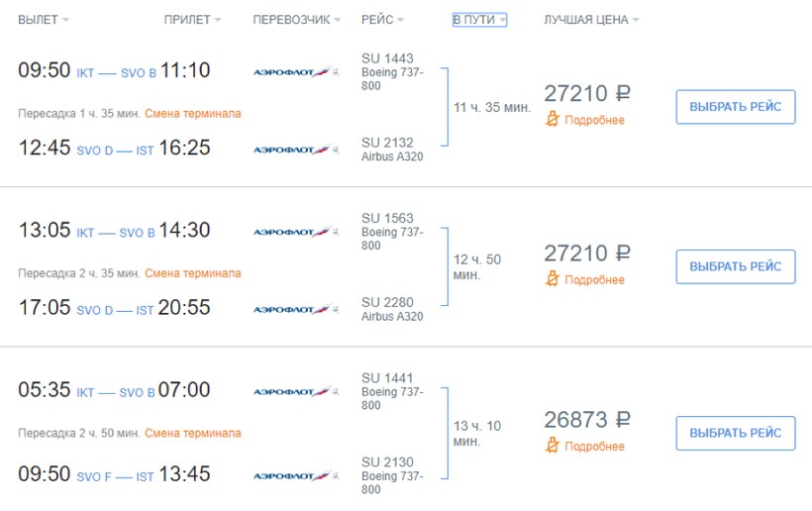Open Подробнее details for second flight
This screenshot has height=511, width=812.
click(x=594, y=280)
